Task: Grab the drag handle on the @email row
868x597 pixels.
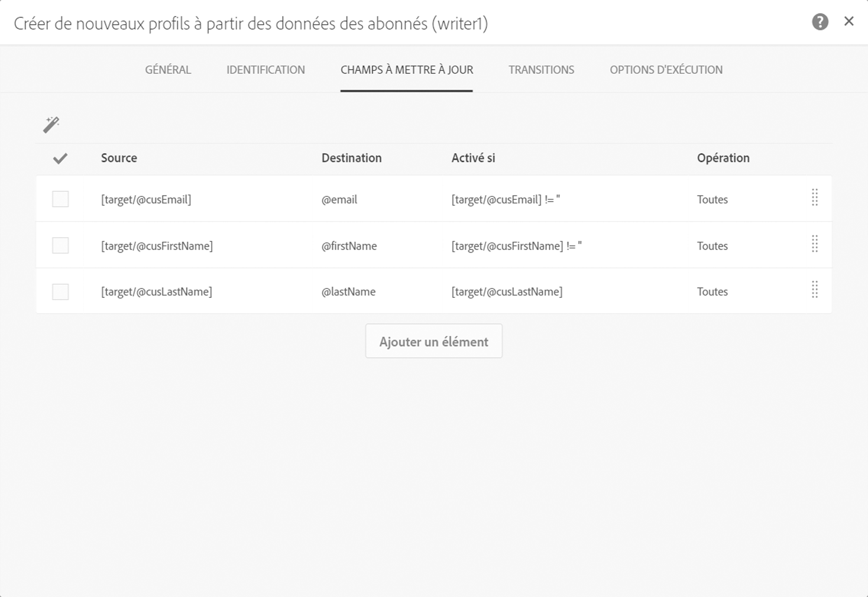Action: pos(814,197)
